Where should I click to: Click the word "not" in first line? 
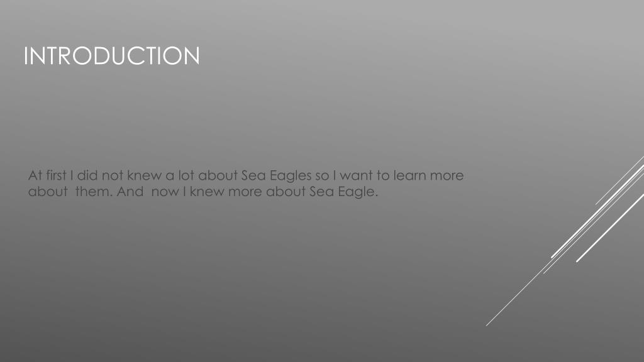click(113, 176)
